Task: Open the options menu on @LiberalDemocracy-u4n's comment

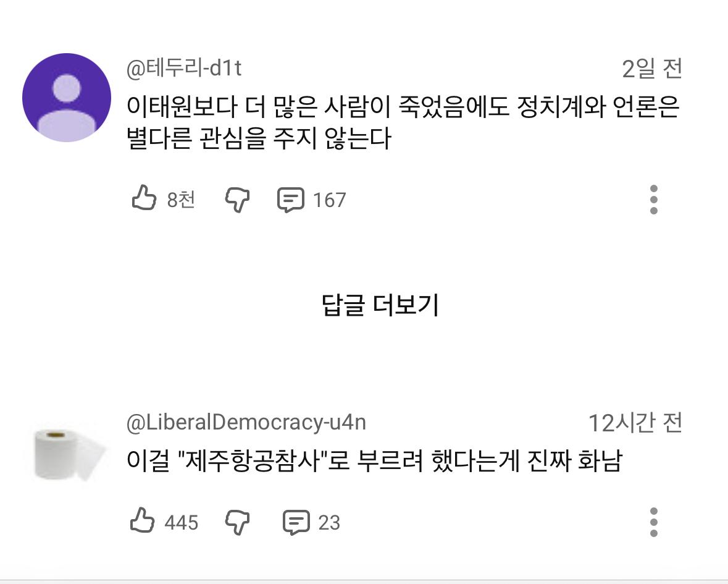Action: (x=655, y=522)
